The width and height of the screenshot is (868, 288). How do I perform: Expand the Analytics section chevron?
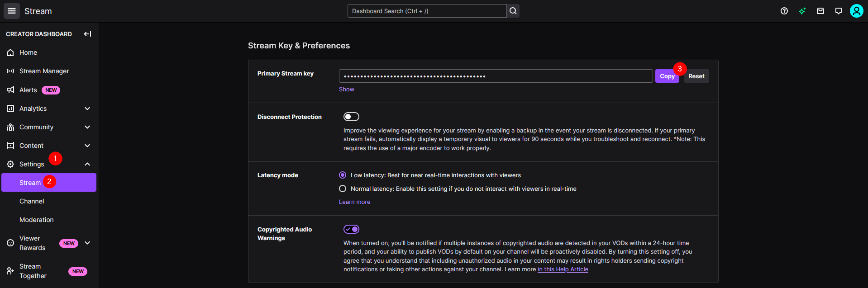click(87, 109)
